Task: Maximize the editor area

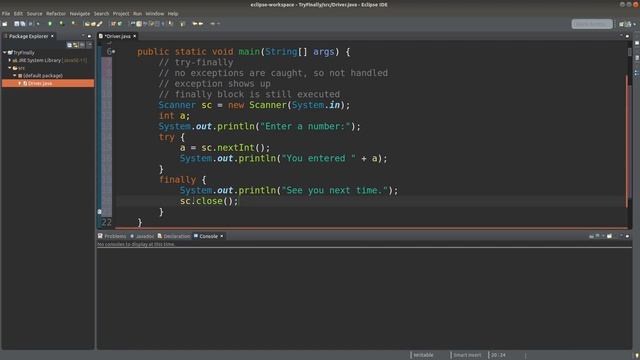Action: (627, 36)
